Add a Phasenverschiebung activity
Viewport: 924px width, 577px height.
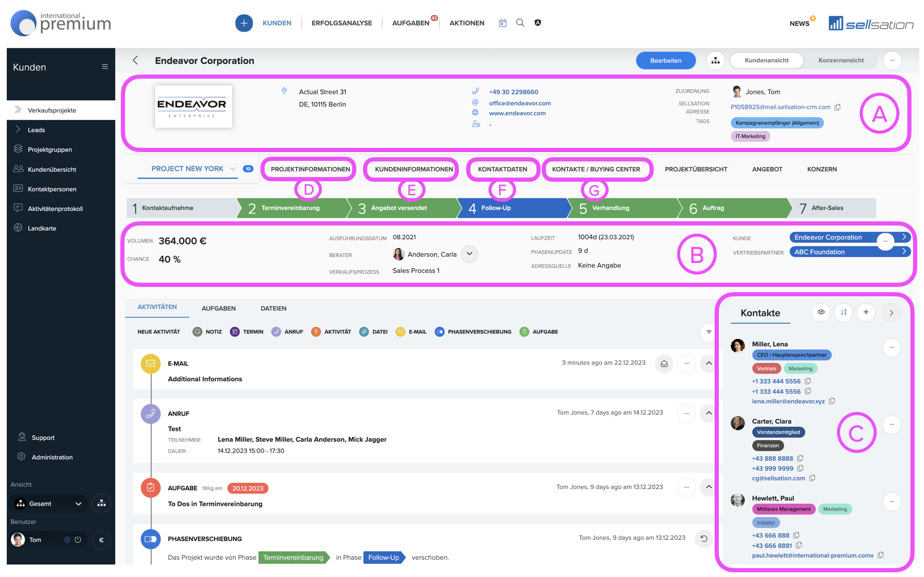pos(473,332)
